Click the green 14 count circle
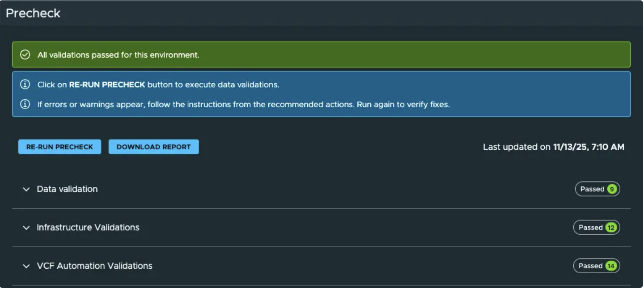 coord(611,266)
